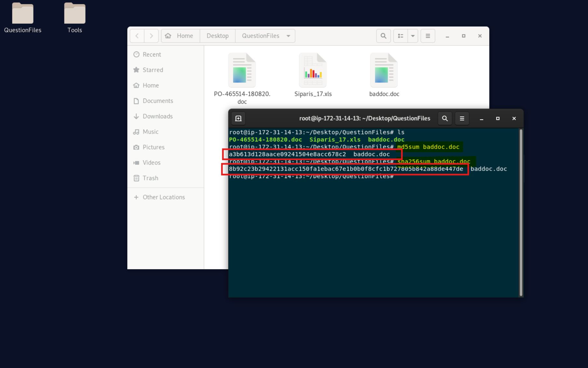Screen dimensions: 588x368
Task: Open Starred in sidebar
Action: [x=166, y=70]
